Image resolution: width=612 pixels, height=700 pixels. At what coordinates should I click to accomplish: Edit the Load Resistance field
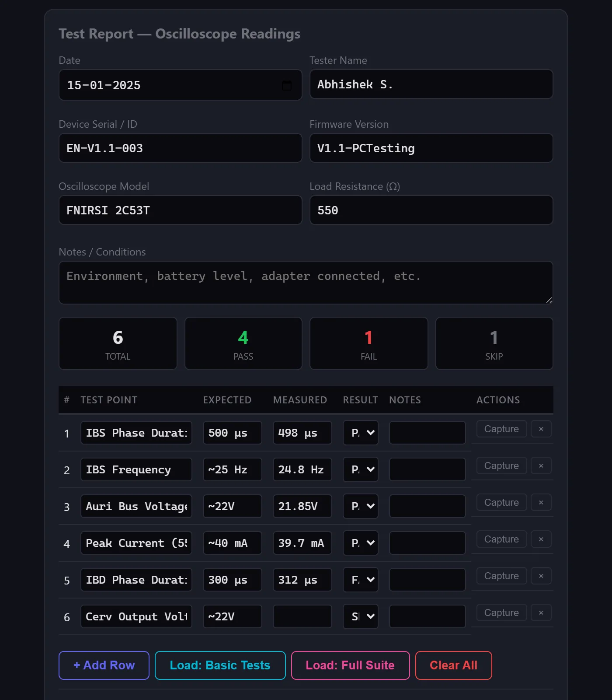pyautogui.click(x=431, y=210)
